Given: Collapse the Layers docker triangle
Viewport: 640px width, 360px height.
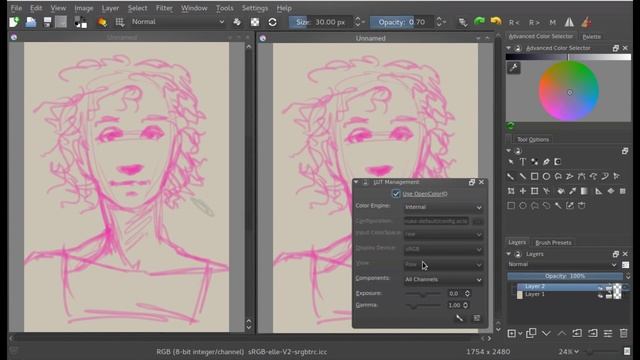Looking at the screenshot, I should [509, 254].
